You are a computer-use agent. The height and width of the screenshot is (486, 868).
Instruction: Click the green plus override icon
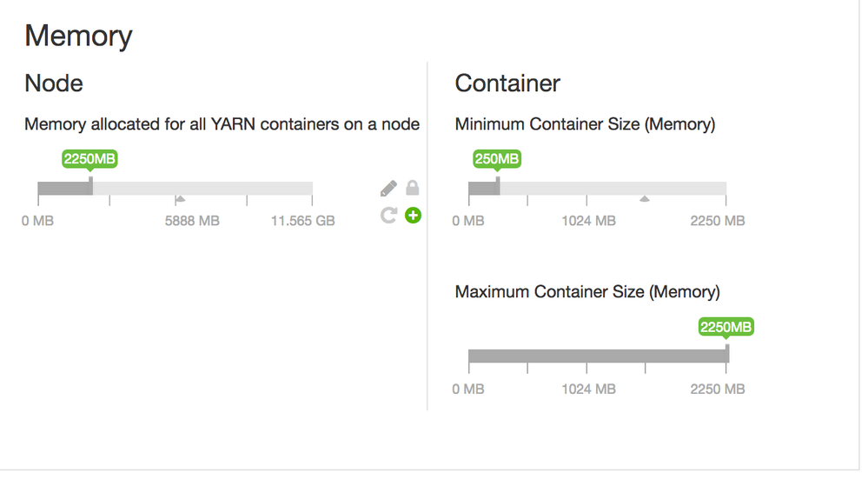(x=414, y=215)
